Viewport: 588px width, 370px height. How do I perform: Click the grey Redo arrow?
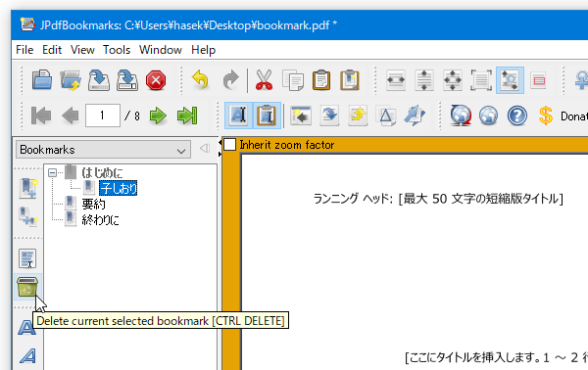(x=230, y=79)
